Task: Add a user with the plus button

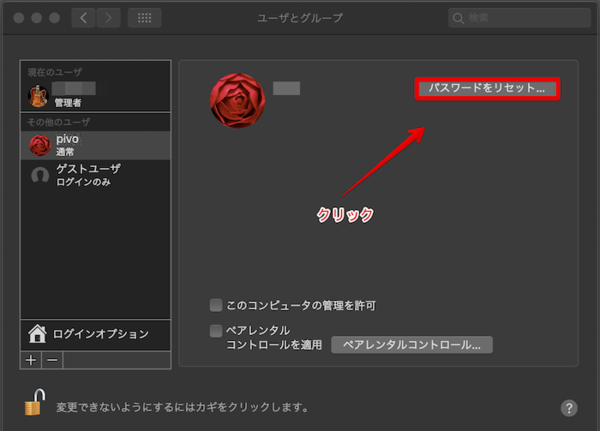Action: click(x=31, y=360)
